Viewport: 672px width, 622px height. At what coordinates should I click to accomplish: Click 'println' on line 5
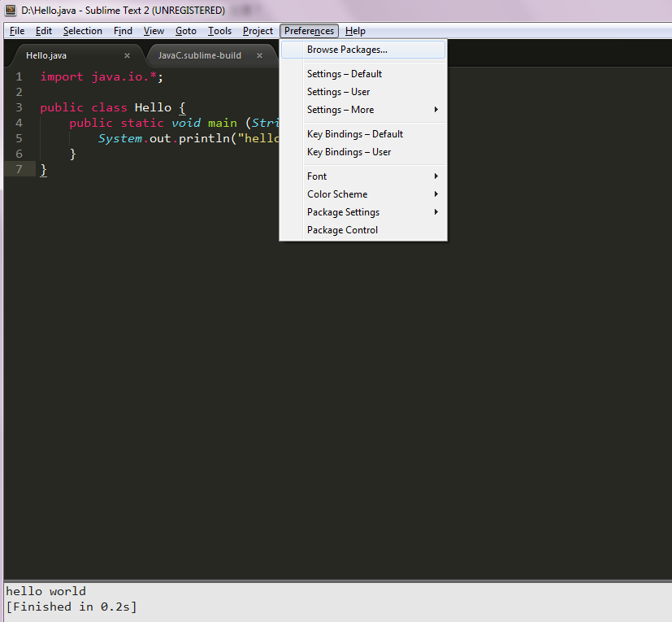(x=205, y=139)
